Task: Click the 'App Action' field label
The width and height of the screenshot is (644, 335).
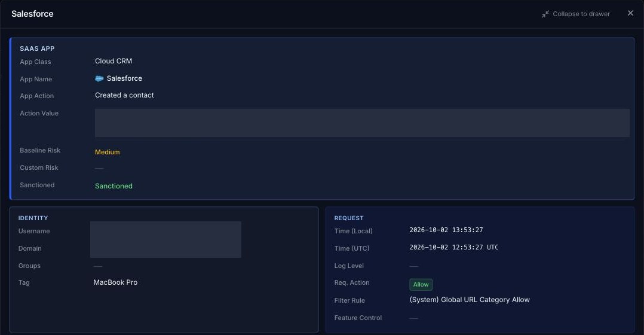Action: click(36, 96)
